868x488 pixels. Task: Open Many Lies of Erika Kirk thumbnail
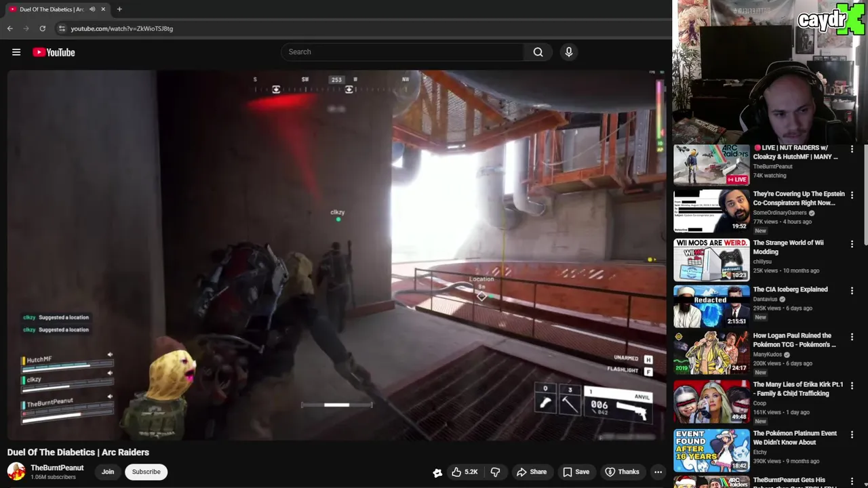(711, 402)
